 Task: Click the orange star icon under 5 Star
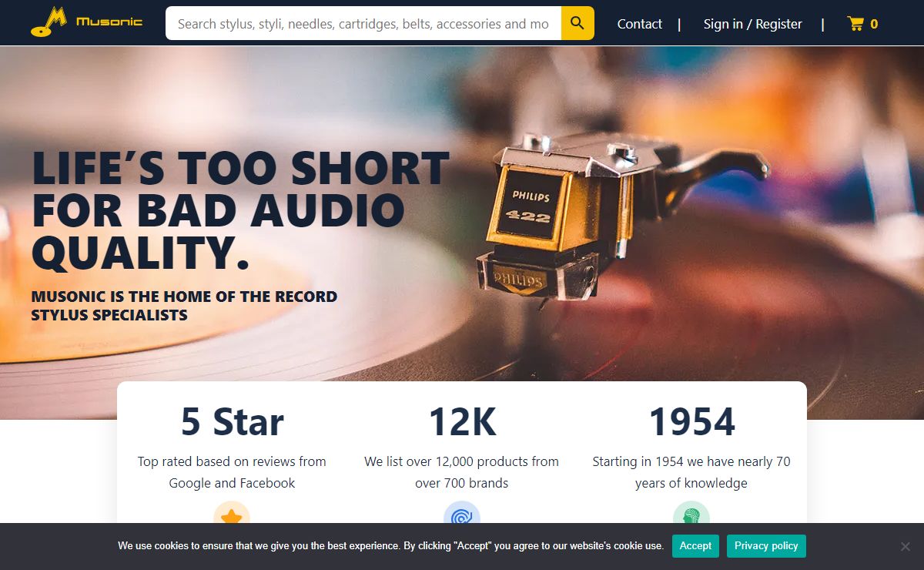tap(232, 518)
